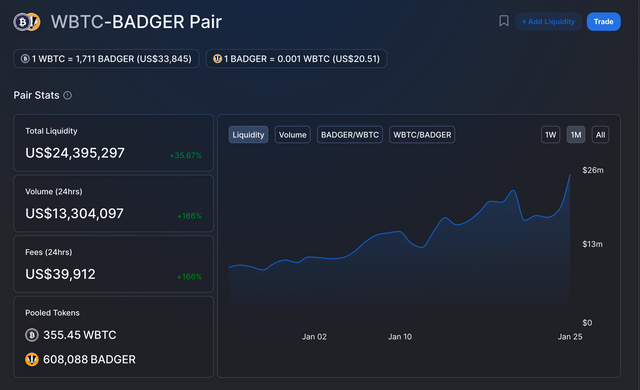Viewport: 640px width, 390px height.
Task: Click the Pooled Tokens label
Action: 52,313
